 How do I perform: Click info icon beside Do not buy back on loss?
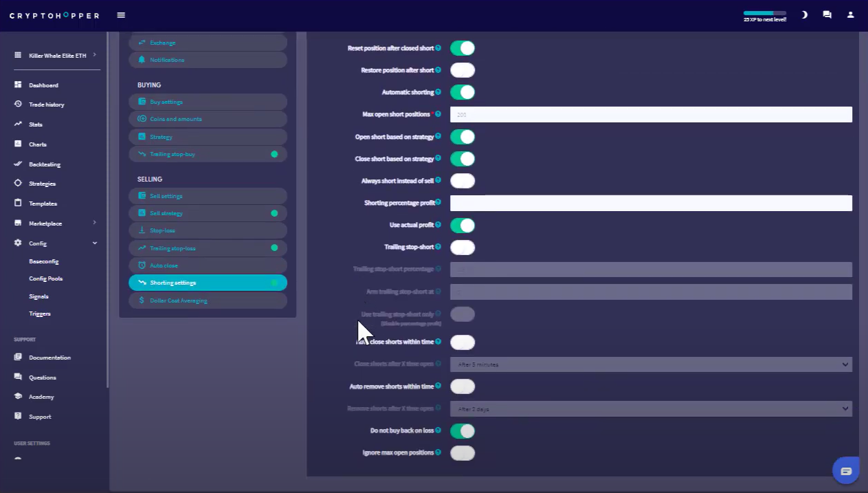click(438, 430)
